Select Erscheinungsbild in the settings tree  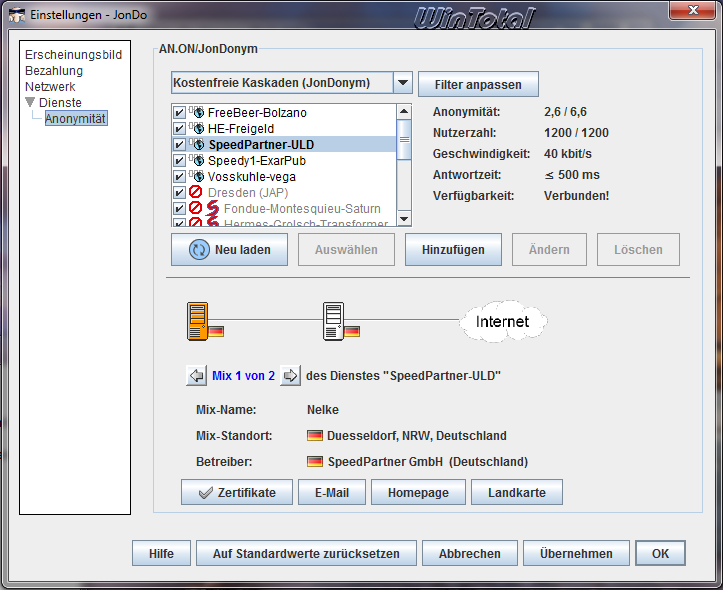[73, 54]
